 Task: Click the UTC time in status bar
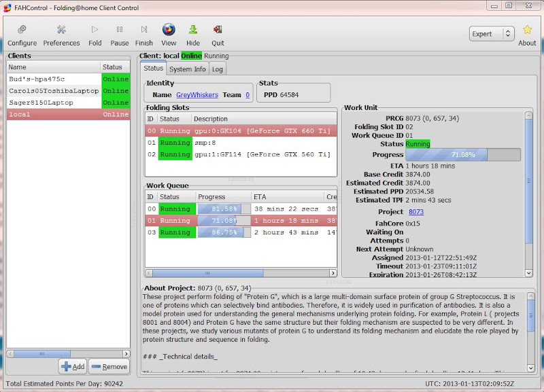click(470, 384)
